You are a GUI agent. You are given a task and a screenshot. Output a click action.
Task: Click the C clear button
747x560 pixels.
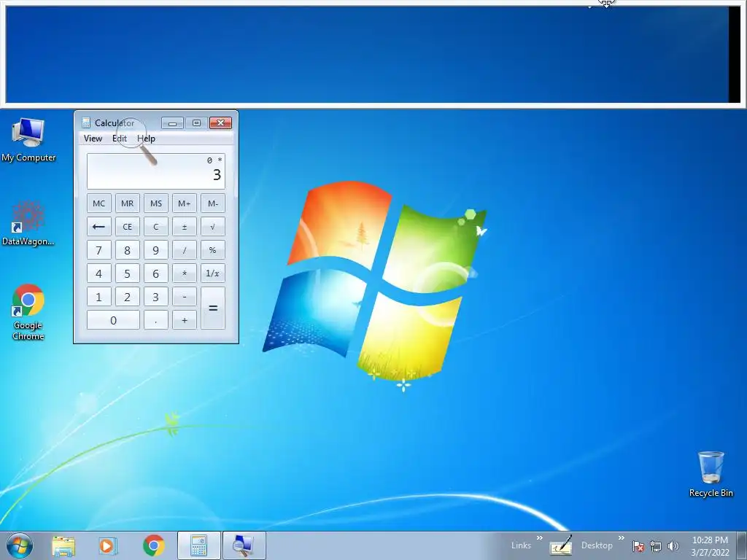click(156, 227)
